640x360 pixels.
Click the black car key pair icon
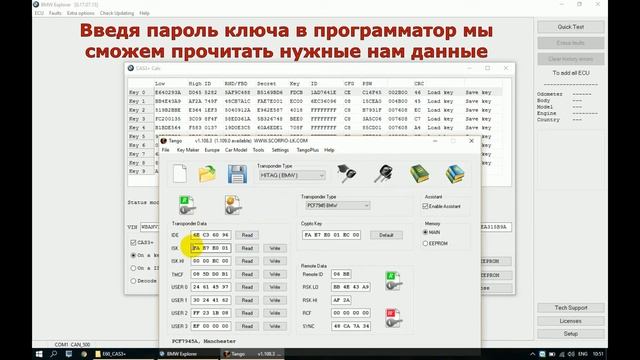(x=383, y=173)
